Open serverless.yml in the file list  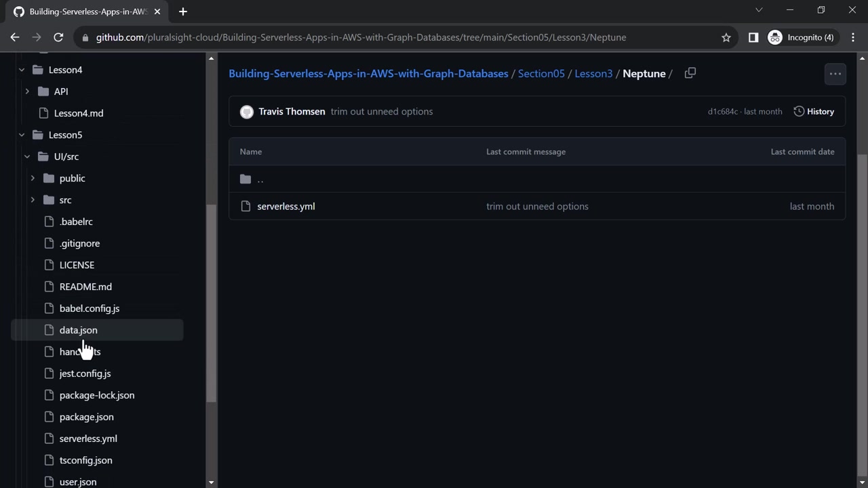286,207
